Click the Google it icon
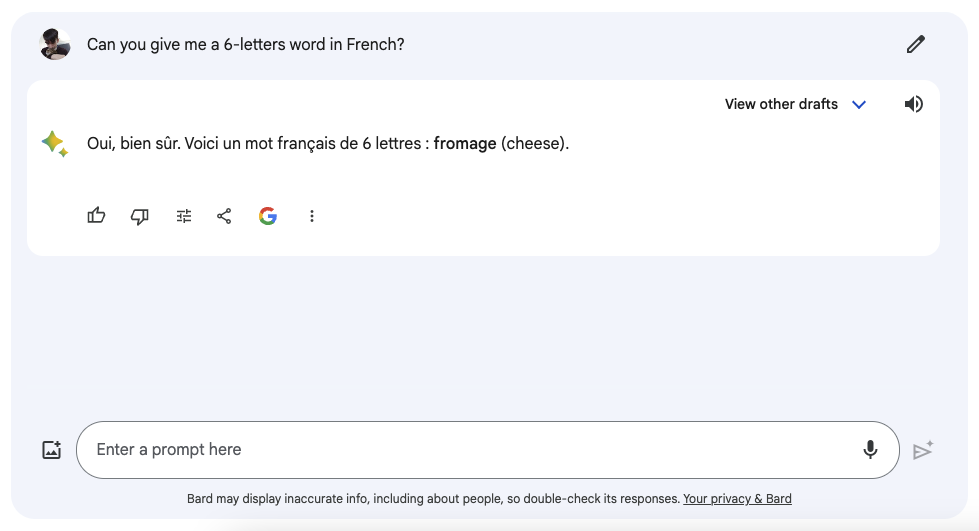Screen dimensions: 979x531 [x=268, y=216]
